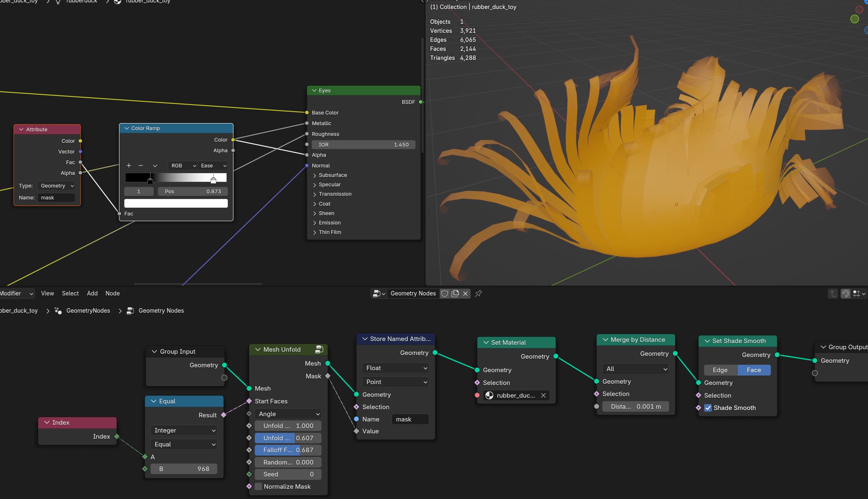The width and height of the screenshot is (868, 499).
Task: Remove the color stop with the minus icon
Action: (x=141, y=165)
